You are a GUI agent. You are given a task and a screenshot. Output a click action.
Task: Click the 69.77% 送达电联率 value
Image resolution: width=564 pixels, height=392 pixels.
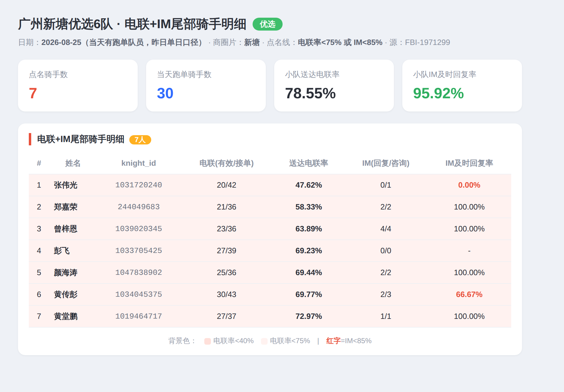pyautogui.click(x=308, y=294)
